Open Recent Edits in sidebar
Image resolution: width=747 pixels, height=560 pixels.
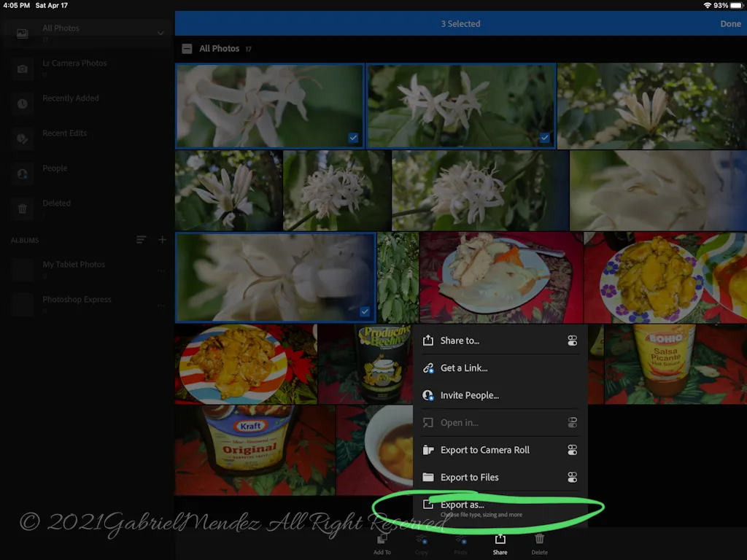pyautogui.click(x=86, y=138)
